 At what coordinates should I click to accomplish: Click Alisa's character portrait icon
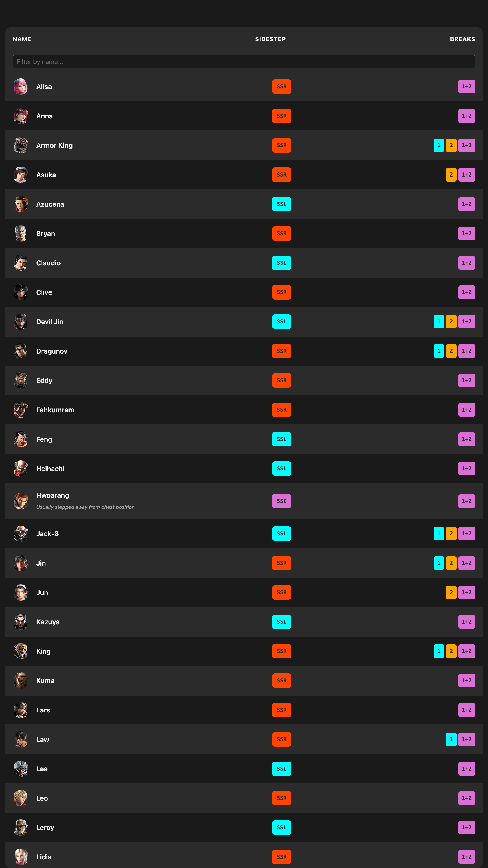pos(21,87)
